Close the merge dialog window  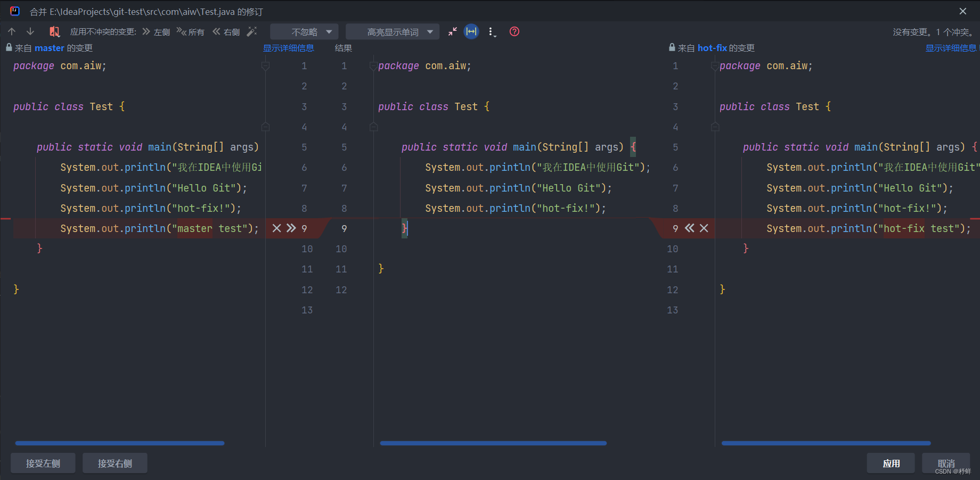point(963,11)
